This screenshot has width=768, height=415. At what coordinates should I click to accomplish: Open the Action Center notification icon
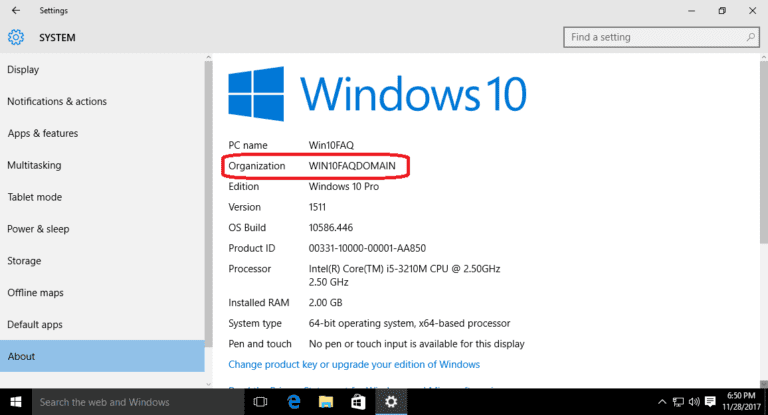coord(710,402)
